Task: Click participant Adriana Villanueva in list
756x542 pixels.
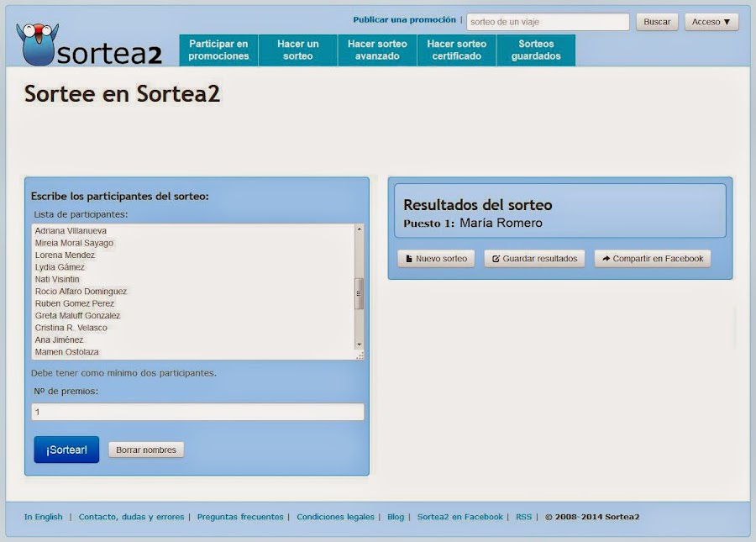Action: click(x=71, y=231)
